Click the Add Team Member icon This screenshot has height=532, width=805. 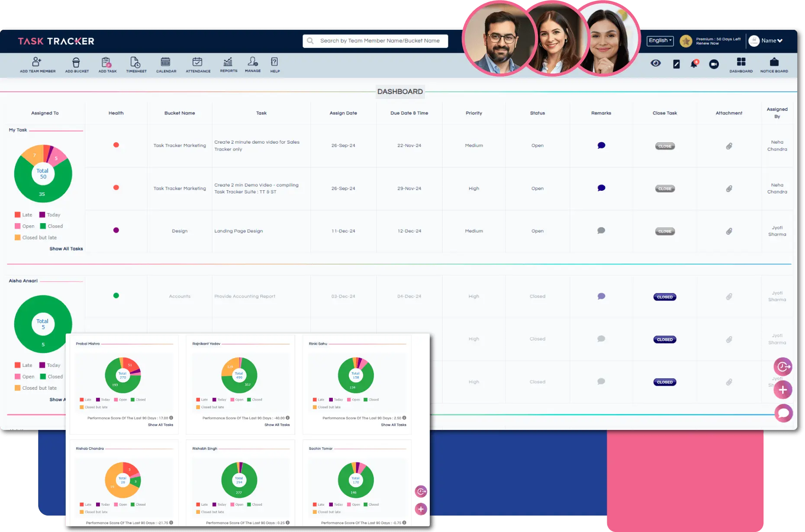(37, 64)
